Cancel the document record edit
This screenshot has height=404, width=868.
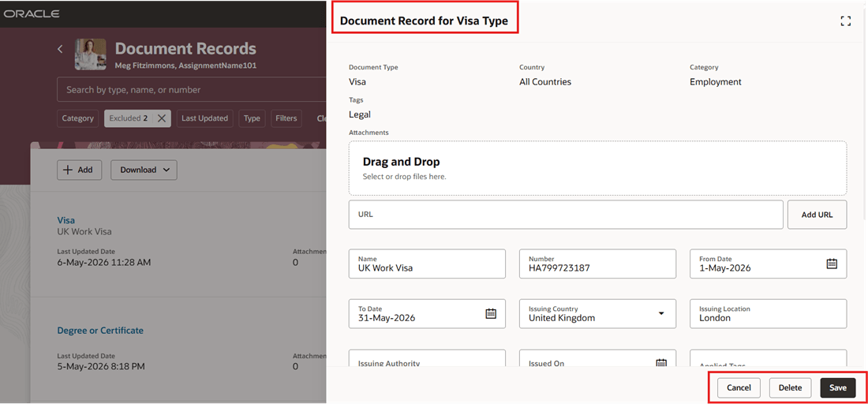point(739,388)
